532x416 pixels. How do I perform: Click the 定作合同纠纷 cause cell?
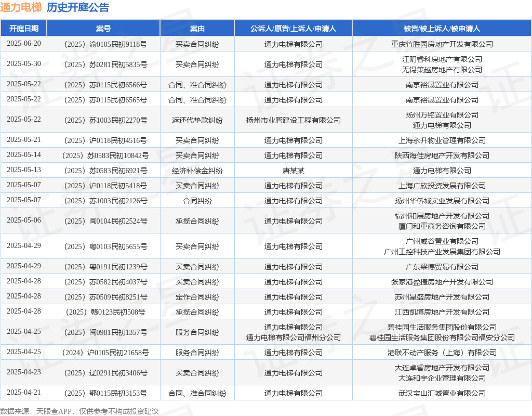coord(197,297)
